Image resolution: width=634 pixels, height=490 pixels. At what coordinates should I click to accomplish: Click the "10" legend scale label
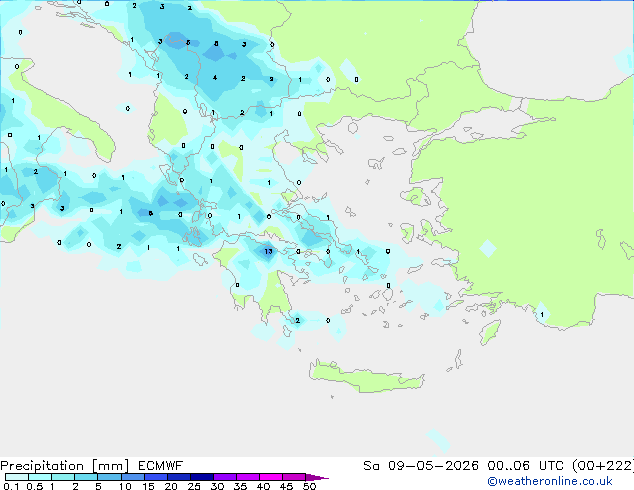click(125, 486)
